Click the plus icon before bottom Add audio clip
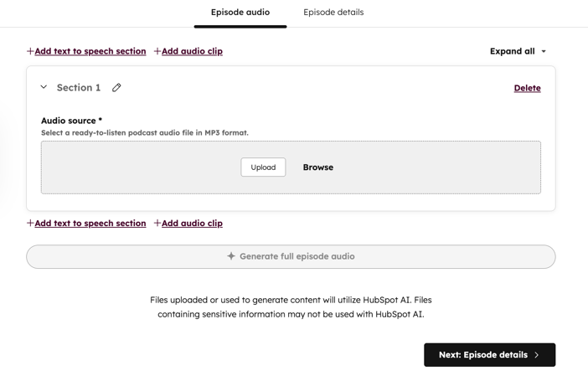Viewport: 588px width, 381px height. [157, 224]
